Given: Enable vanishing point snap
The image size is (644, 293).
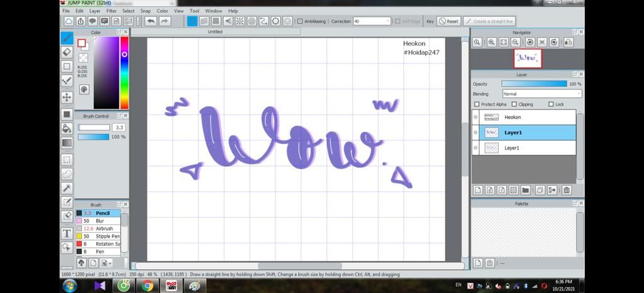Looking at the screenshot, I should (228, 21).
